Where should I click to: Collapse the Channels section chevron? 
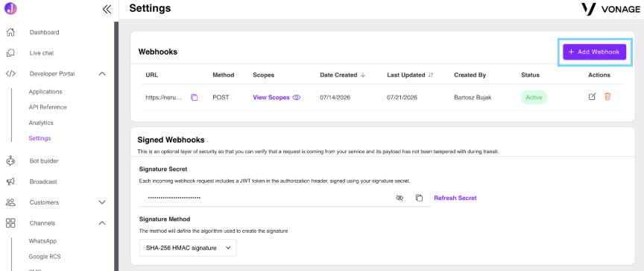pos(102,223)
